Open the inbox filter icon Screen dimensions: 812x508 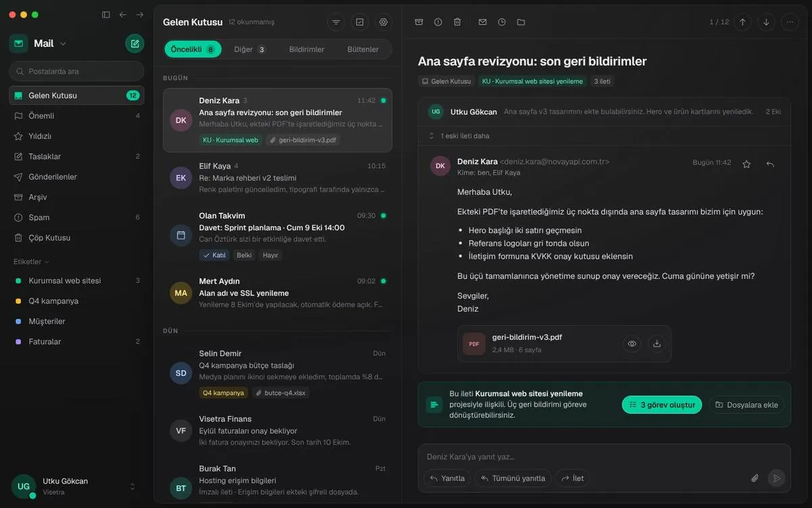pyautogui.click(x=336, y=22)
